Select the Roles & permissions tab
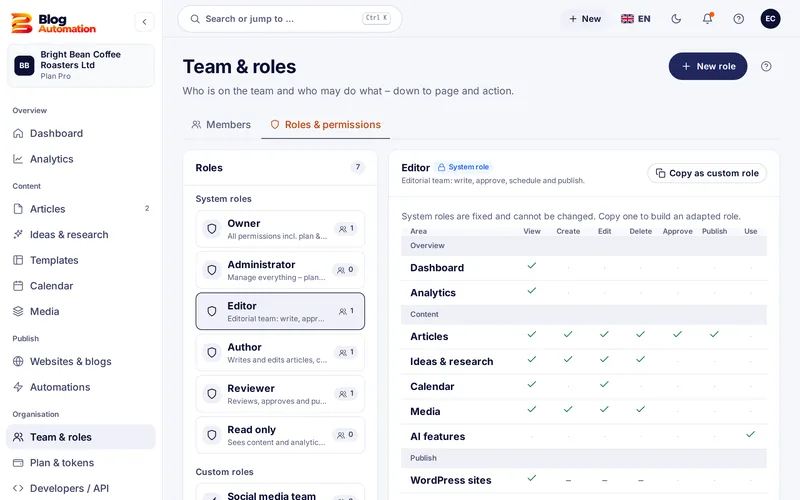This screenshot has width=800, height=500. (326, 125)
